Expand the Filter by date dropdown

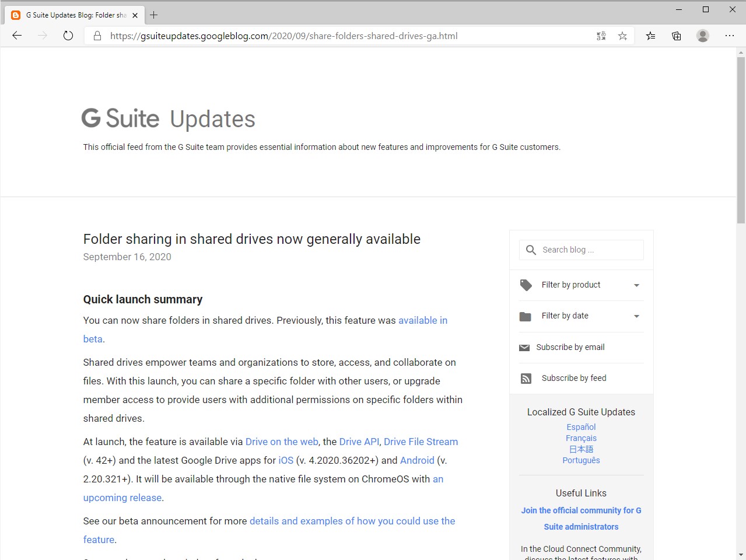[x=636, y=316]
